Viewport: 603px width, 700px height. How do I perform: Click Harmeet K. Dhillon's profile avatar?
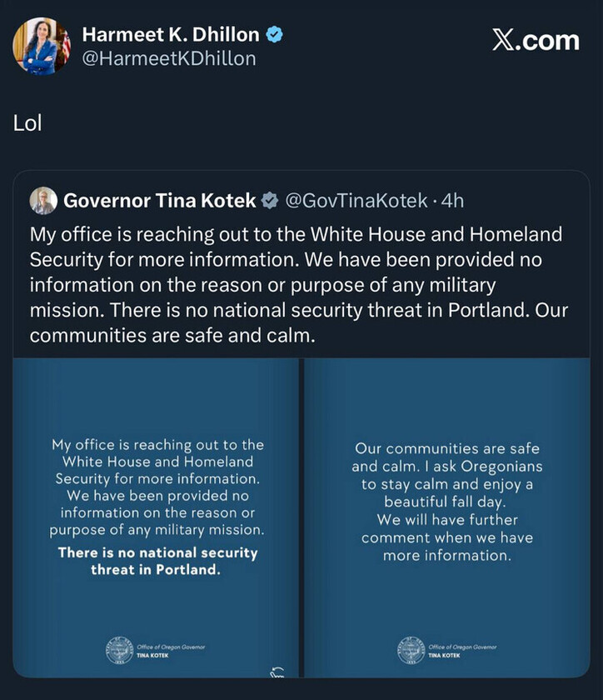click(41, 46)
